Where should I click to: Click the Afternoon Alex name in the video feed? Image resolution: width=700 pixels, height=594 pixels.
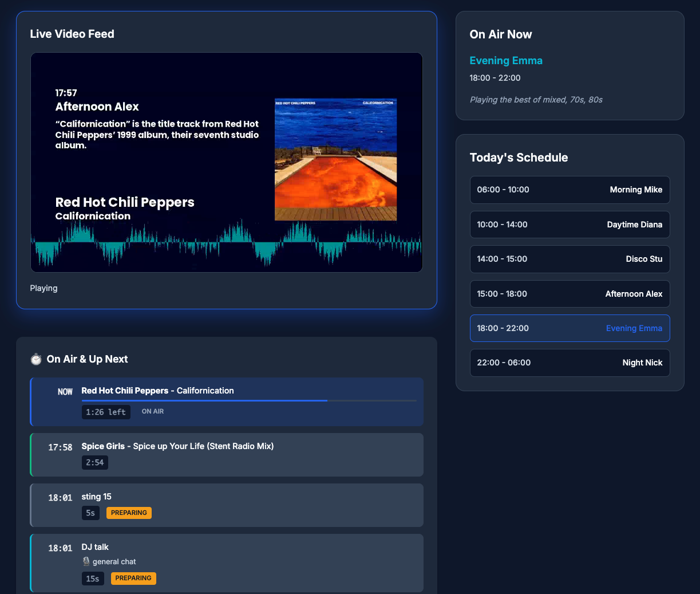pos(97,107)
